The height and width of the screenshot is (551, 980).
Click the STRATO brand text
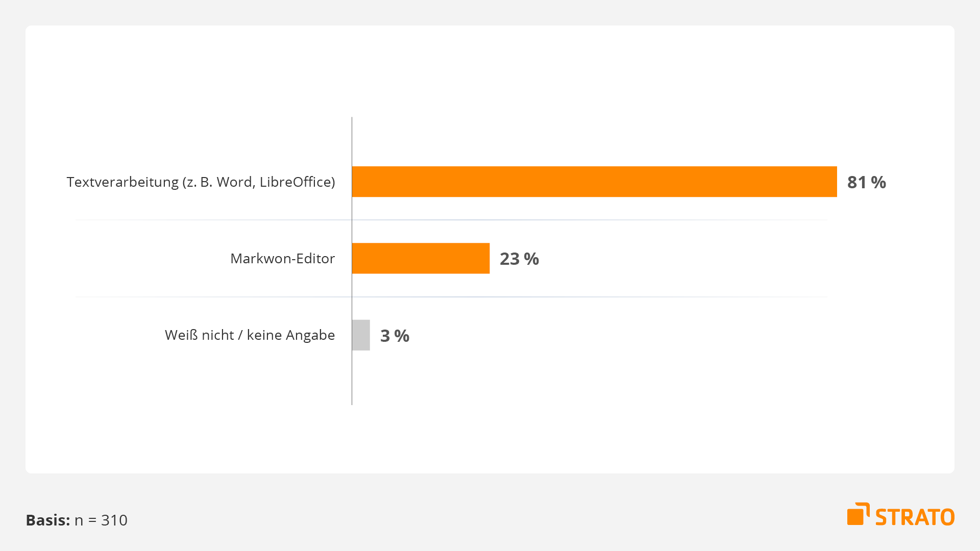click(915, 517)
